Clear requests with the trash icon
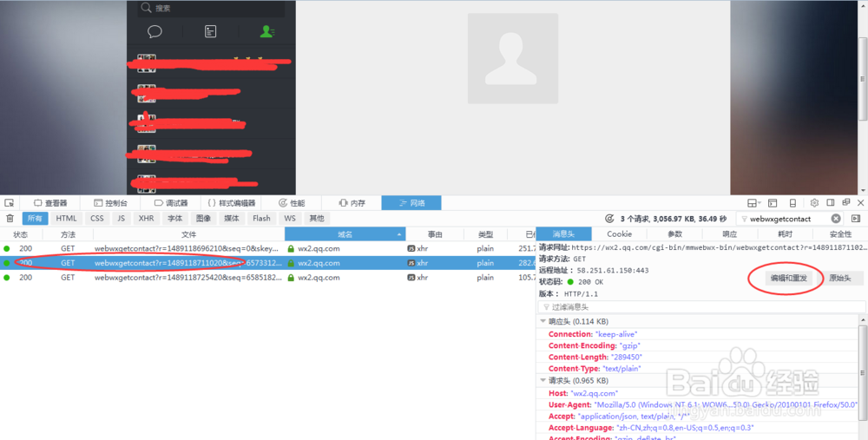The height and width of the screenshot is (440, 868). coord(10,218)
